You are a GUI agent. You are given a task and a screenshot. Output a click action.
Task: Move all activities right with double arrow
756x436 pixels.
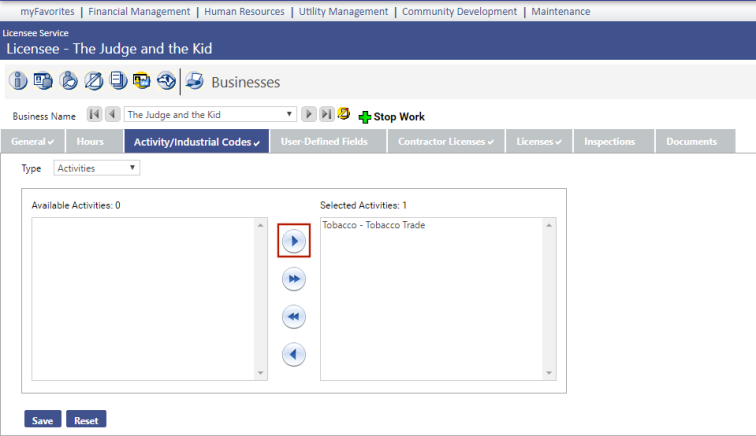click(294, 280)
